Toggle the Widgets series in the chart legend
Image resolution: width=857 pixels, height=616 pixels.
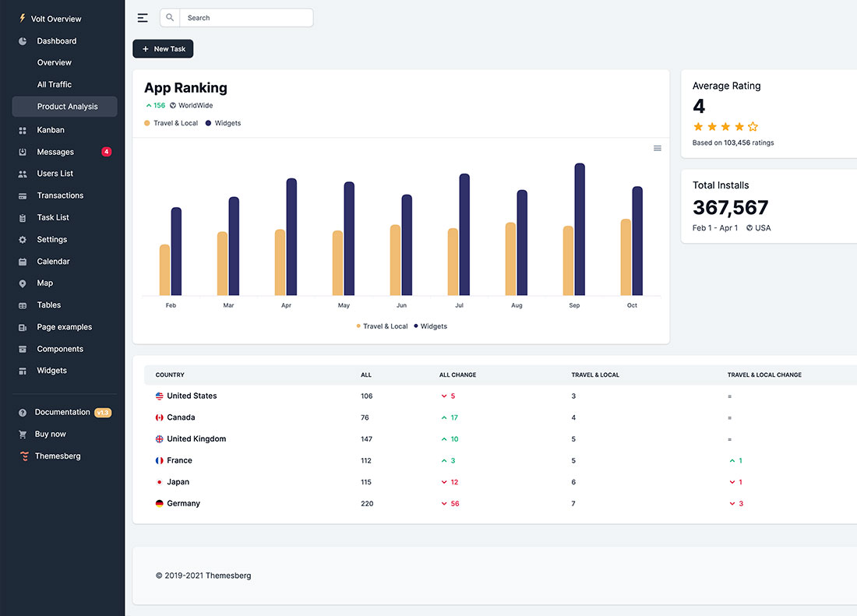pos(431,326)
